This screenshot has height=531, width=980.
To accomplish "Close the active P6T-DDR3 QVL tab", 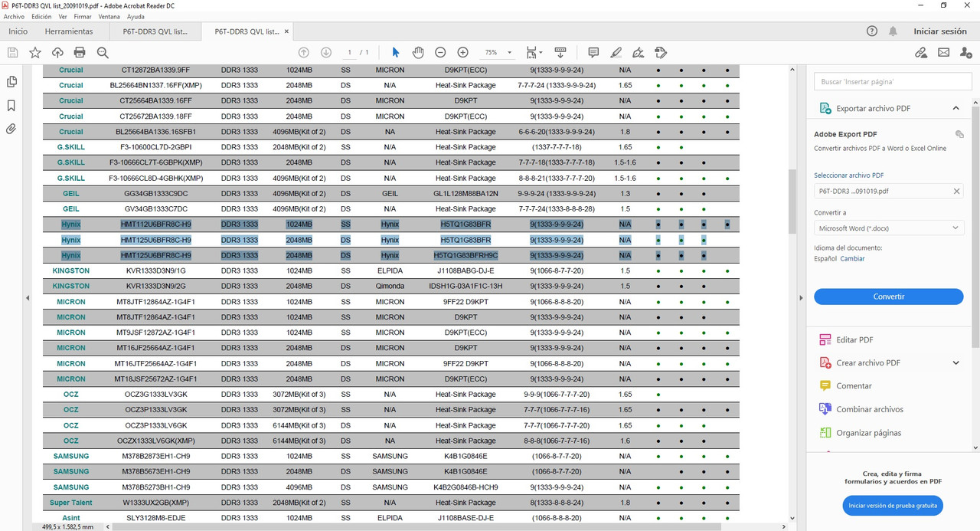I will [287, 31].
